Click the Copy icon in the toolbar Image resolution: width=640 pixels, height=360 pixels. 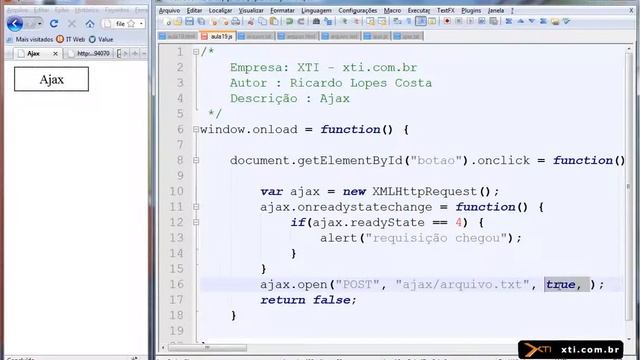(x=262, y=21)
